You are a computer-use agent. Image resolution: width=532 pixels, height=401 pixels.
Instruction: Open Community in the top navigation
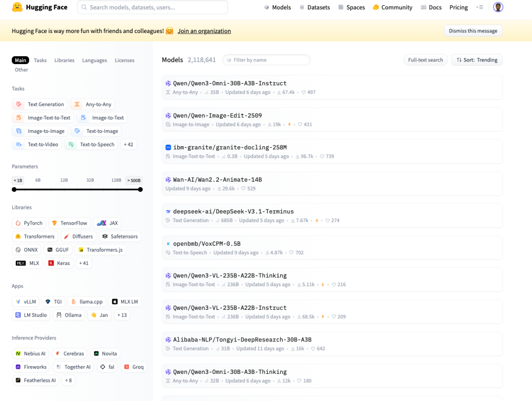click(x=393, y=7)
